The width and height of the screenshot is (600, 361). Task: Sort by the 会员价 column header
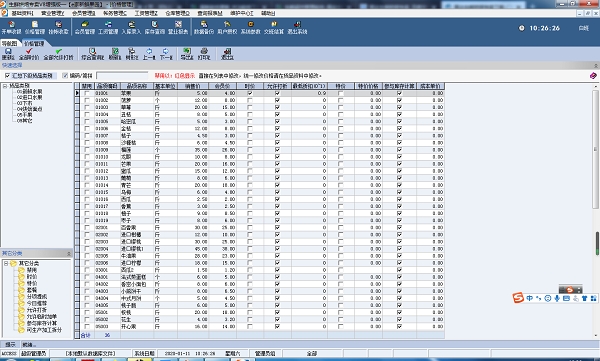pyautogui.click(x=222, y=86)
